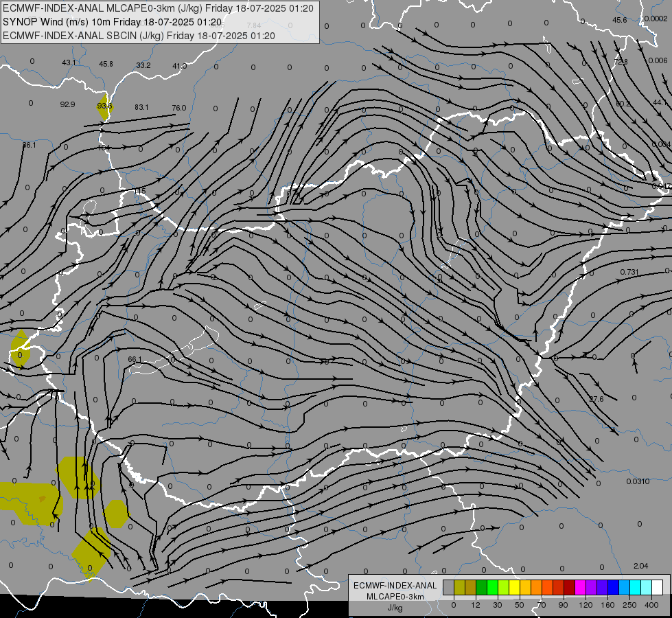Pick the magenta legend swatch
This screenshot has height=618, width=672.
tap(580, 588)
